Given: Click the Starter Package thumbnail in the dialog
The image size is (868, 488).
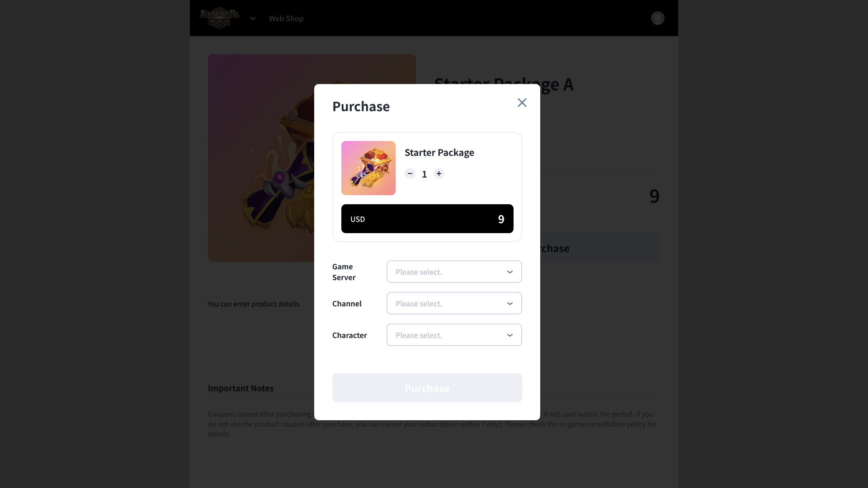Looking at the screenshot, I should [x=368, y=168].
